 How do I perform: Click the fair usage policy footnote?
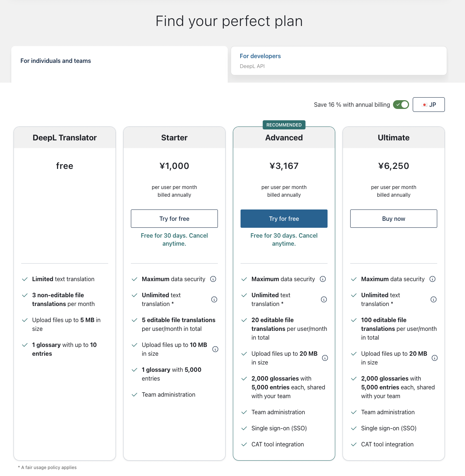point(48,468)
